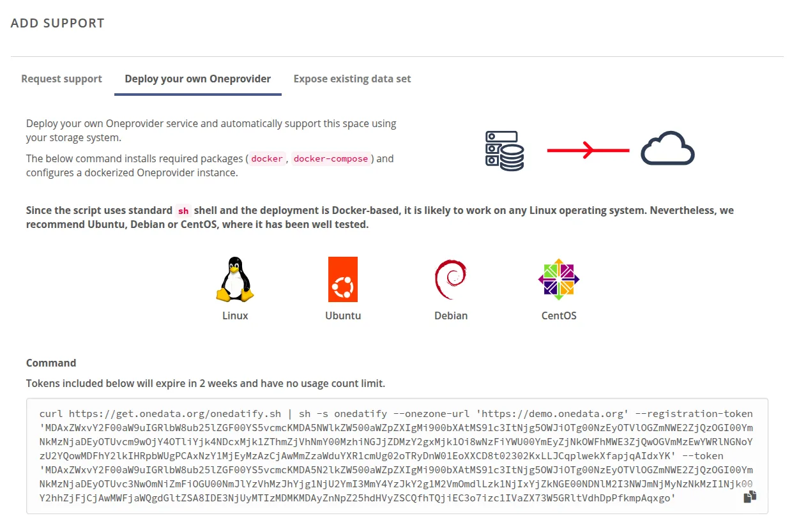Click the CentOS logo
Screen dimensions: 792x532
559,279
